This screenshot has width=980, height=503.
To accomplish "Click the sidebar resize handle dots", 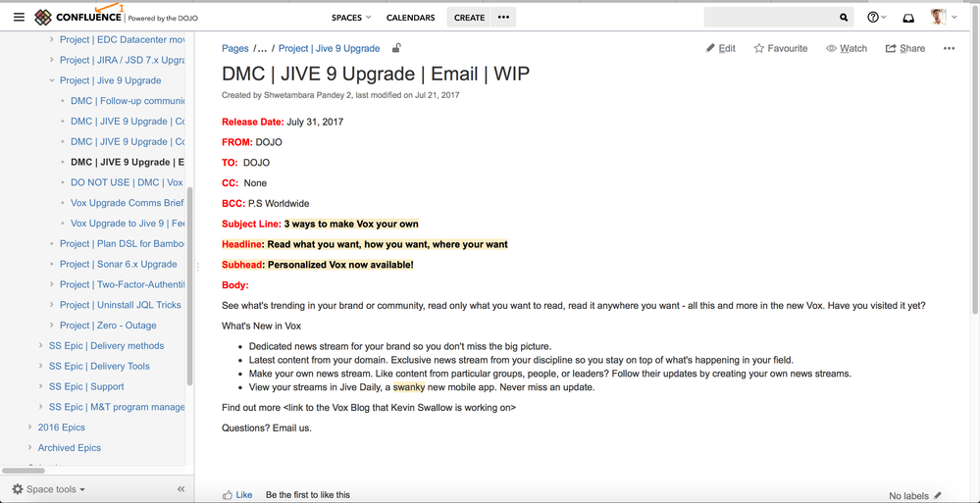I will click(198, 267).
